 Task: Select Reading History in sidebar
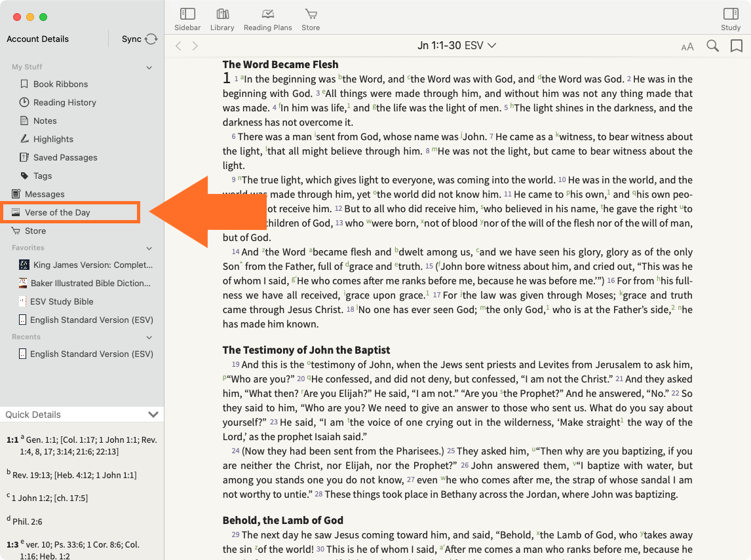(65, 102)
